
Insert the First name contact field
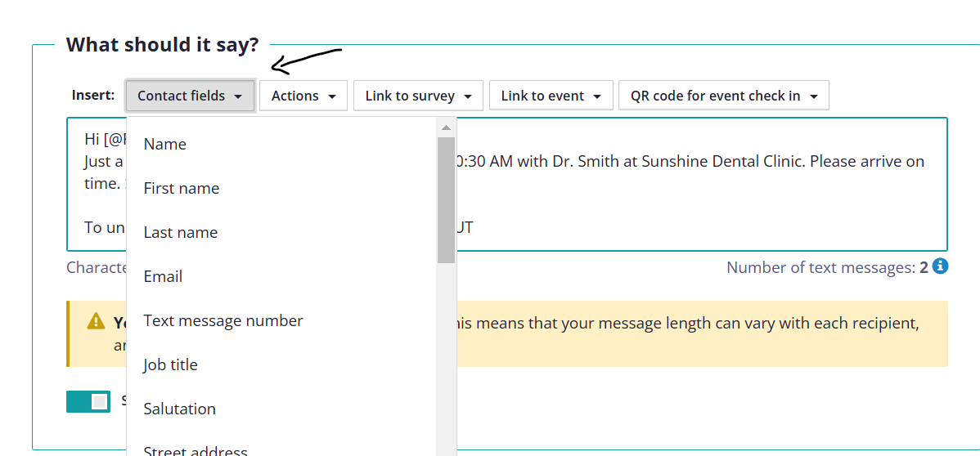(x=281, y=188)
